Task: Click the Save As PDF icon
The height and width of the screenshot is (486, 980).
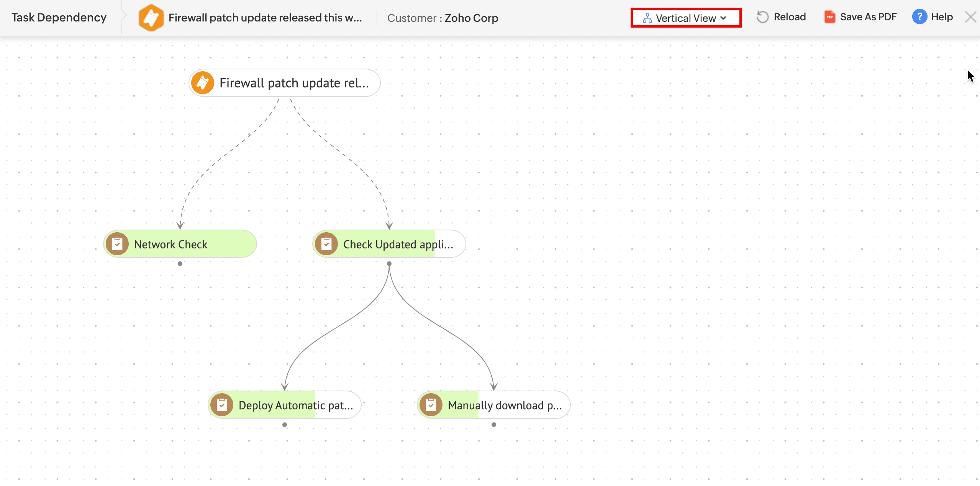Action: point(829,17)
